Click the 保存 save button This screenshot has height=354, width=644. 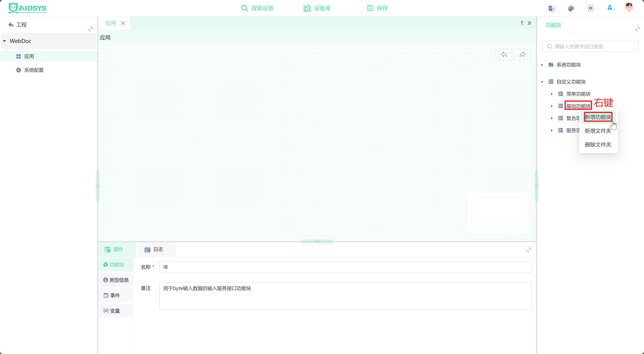[377, 8]
